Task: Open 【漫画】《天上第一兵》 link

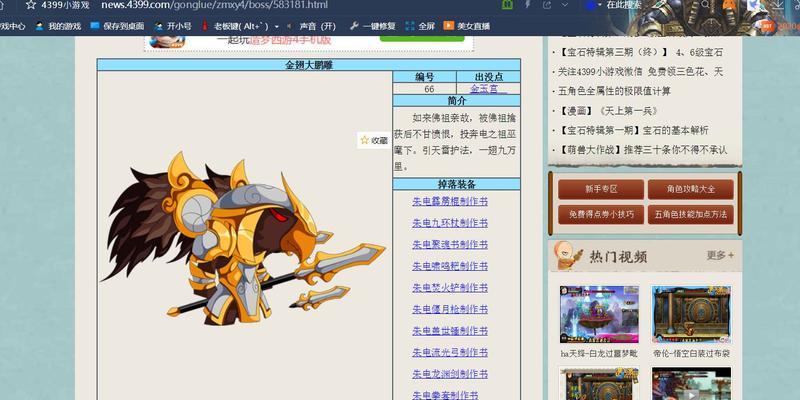Action: click(607, 111)
